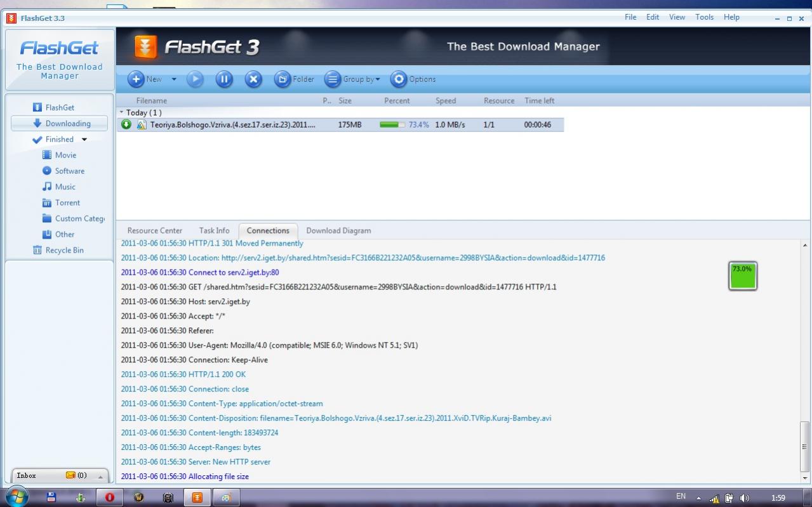Click the 'HTTP/1.1 200 OK' log line
This screenshot has width=812, height=507.
pos(183,374)
